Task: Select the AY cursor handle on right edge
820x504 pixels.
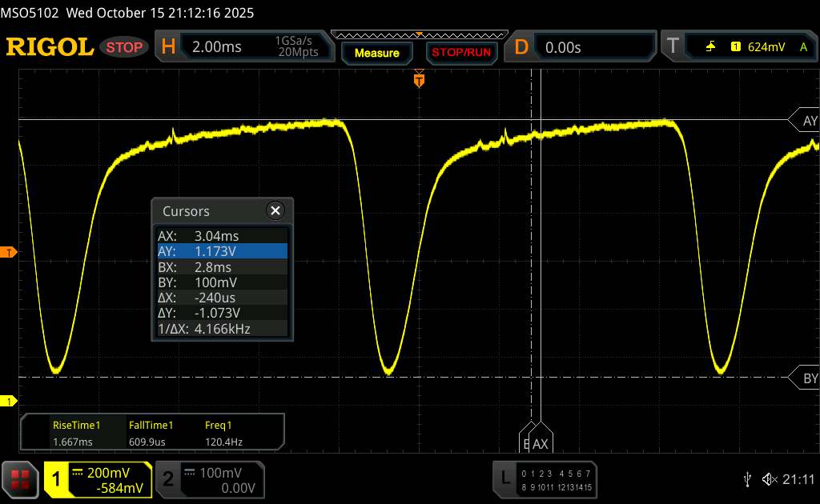Action: coord(806,121)
